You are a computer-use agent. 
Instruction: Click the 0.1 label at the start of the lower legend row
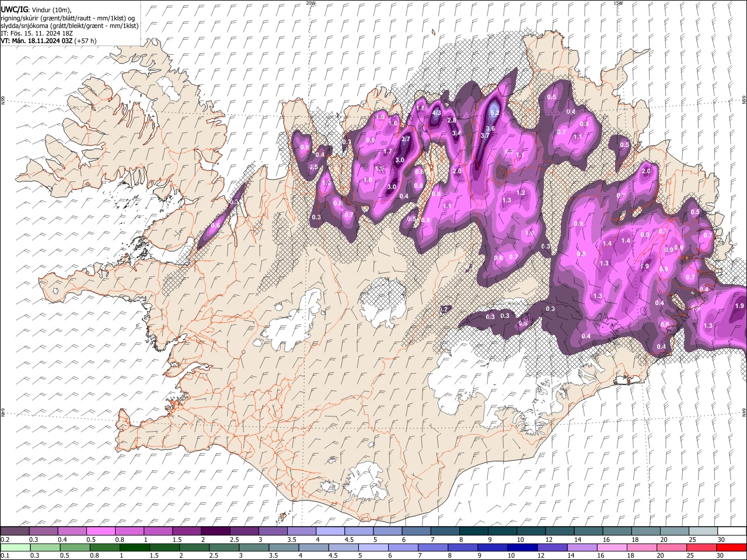[x=5, y=555]
